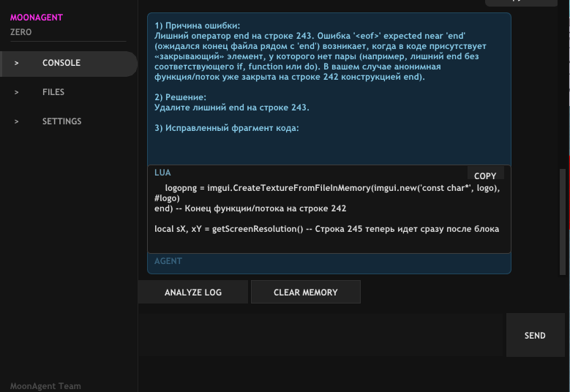Image resolution: width=570 pixels, height=392 pixels.
Task: Click the arrow icon beside CONSOLE
Action: coord(17,63)
